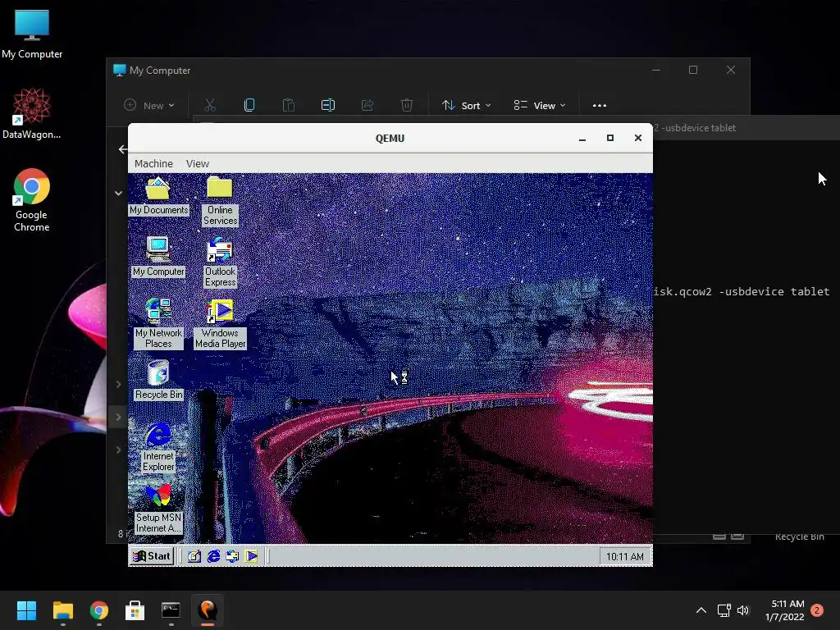Open the View menu in QEMU
Image resolution: width=840 pixels, height=630 pixels.
(x=197, y=163)
